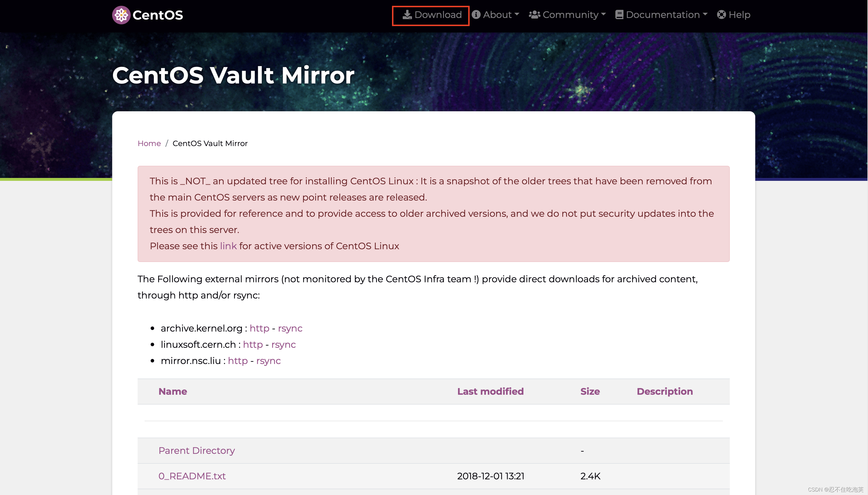Click the 'archive.kernel.org' mirror name
This screenshot has width=868, height=495.
(201, 328)
